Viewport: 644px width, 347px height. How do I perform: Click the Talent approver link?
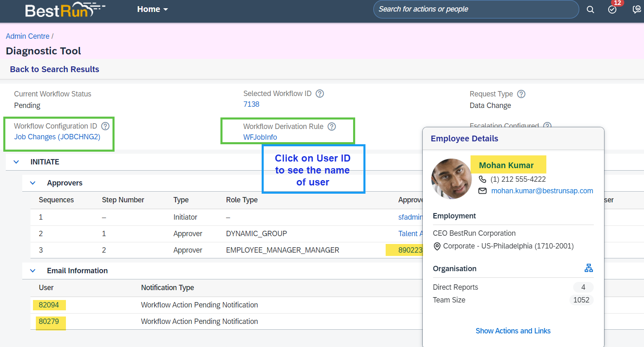[410, 234]
